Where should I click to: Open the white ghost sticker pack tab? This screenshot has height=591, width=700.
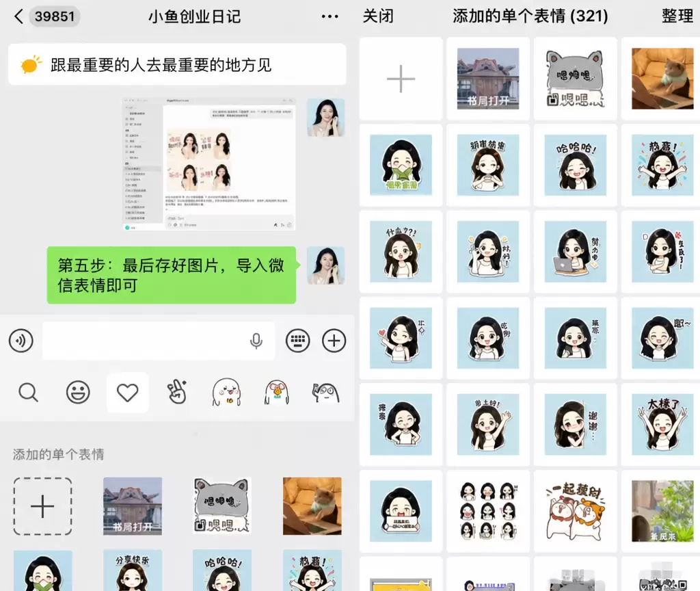coord(227,392)
